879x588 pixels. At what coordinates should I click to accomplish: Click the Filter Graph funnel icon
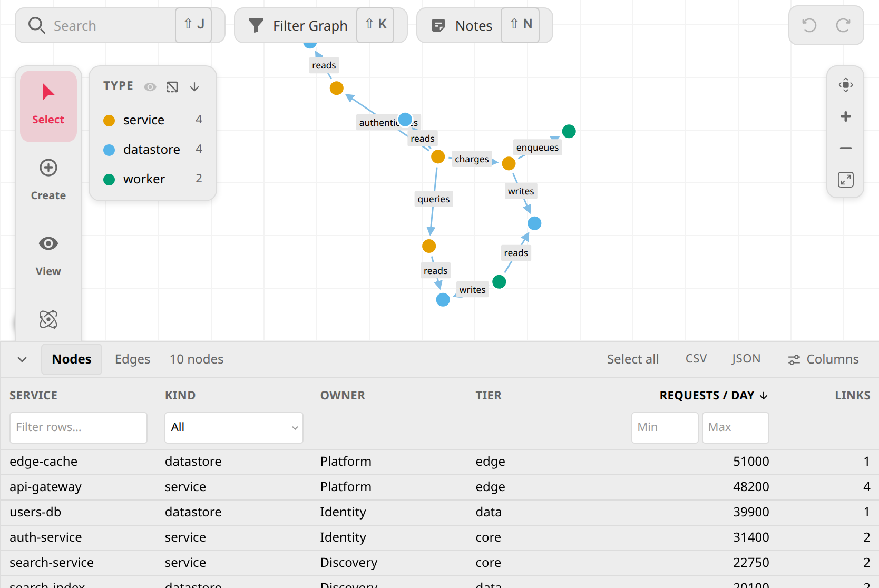click(x=256, y=25)
